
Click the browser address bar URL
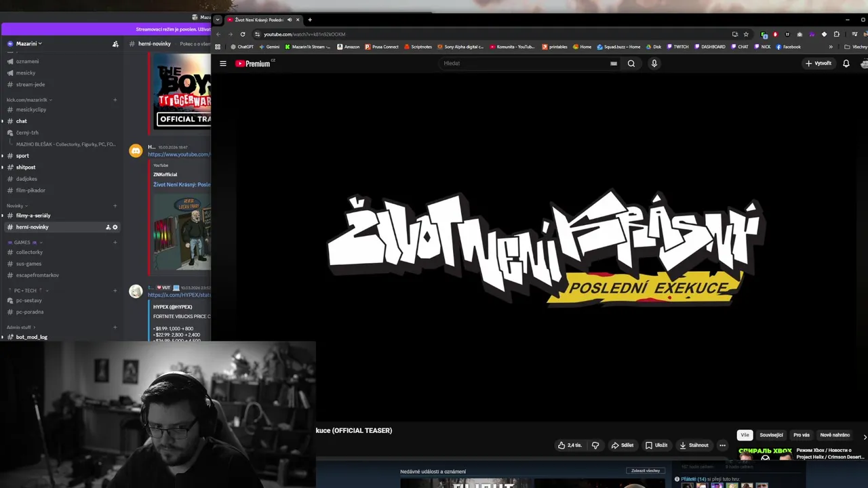coord(304,34)
